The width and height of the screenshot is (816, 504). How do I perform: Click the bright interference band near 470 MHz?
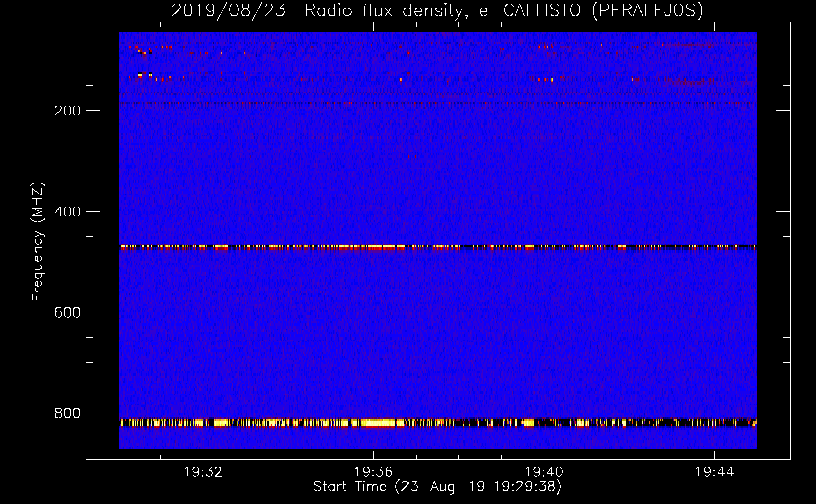[438, 247]
